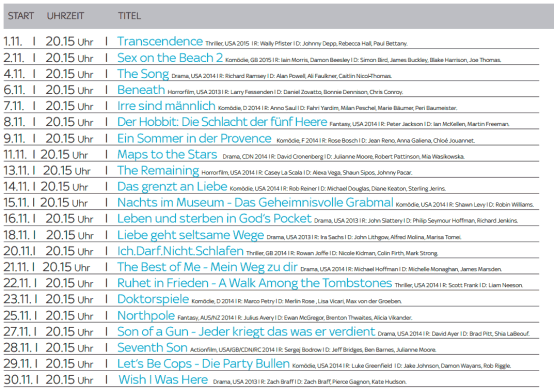Click Seventh Son details listing Jeff Bridges
554x391 pixels.
coord(313,350)
